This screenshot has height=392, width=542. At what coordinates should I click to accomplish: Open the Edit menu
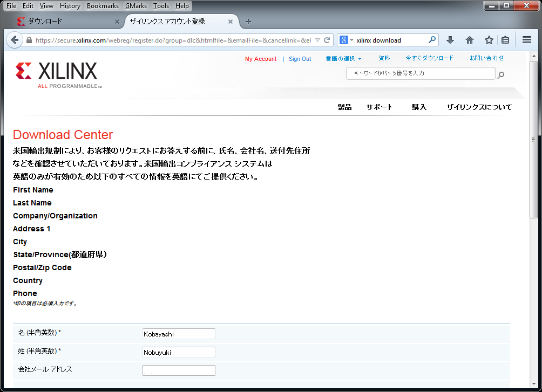(x=28, y=6)
